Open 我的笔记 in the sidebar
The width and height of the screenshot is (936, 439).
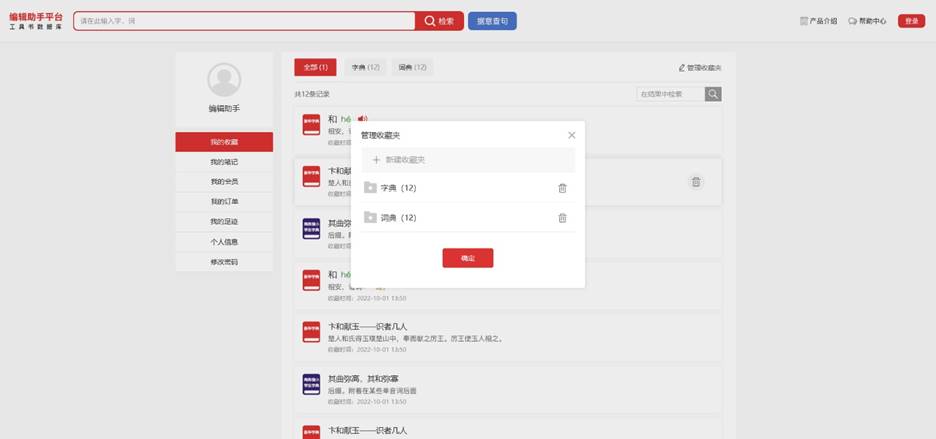click(x=224, y=162)
